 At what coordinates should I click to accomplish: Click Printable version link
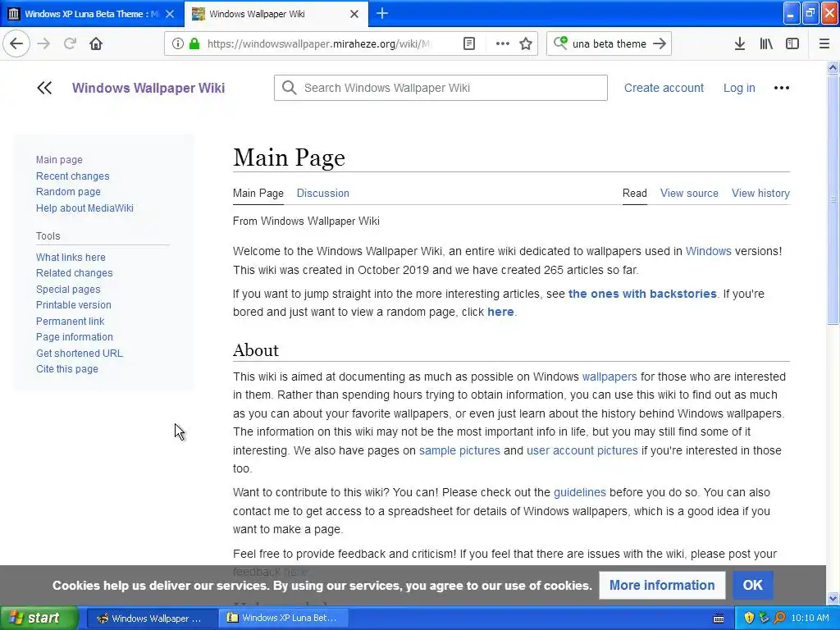73,305
